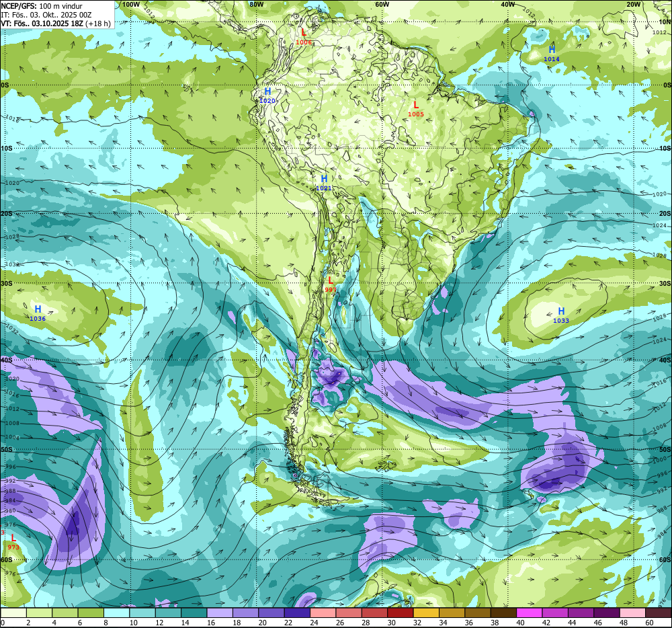Select the IT 03. Okt. 2025 00Z line
Screen dimensions: 672x628
[x=46, y=15]
